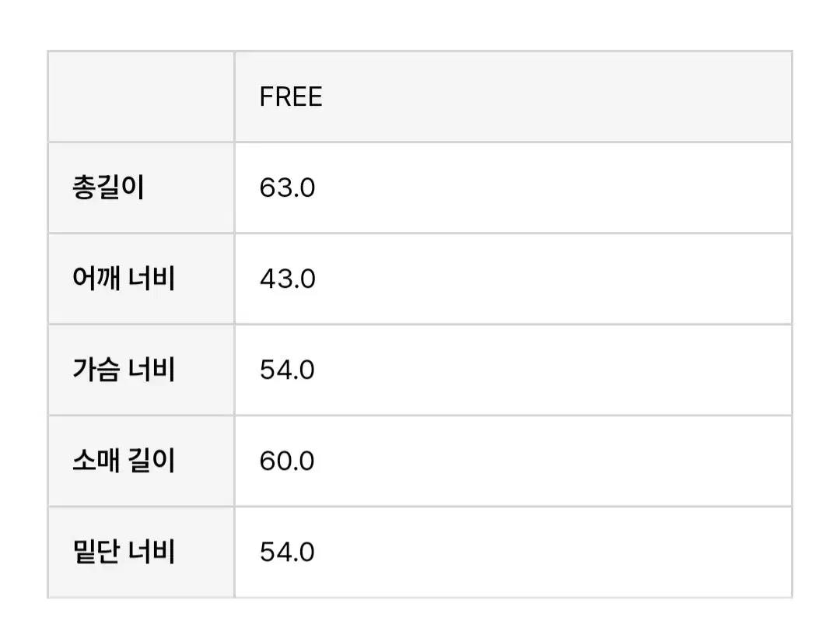Click the 43.0 shoulder width value

[x=287, y=279]
